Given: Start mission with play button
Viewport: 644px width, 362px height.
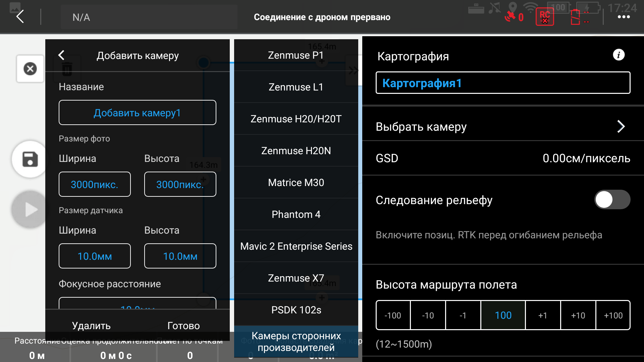Looking at the screenshot, I should (x=30, y=209).
